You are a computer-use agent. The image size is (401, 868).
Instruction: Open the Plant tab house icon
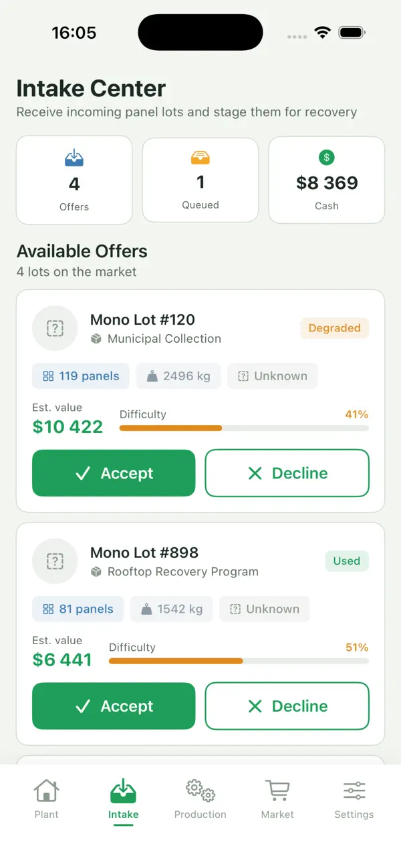(x=46, y=791)
